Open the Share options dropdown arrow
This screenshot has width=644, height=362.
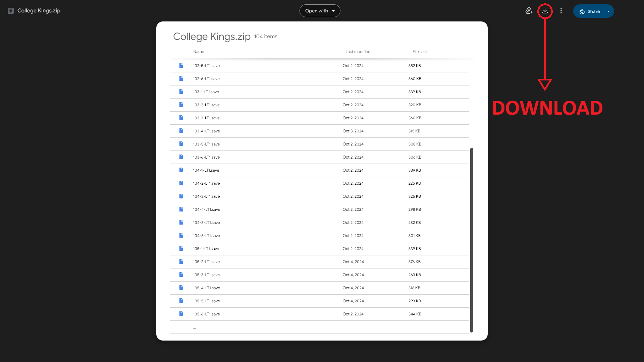click(x=608, y=11)
